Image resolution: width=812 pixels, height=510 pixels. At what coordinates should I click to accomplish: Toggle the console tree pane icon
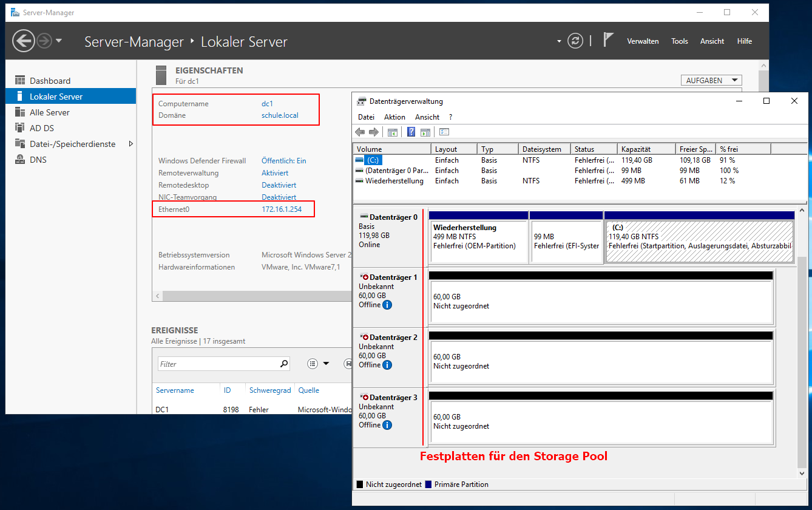(393, 132)
